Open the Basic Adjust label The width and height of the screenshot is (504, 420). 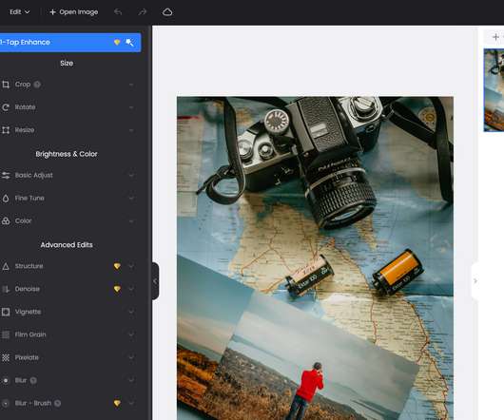coord(33,176)
